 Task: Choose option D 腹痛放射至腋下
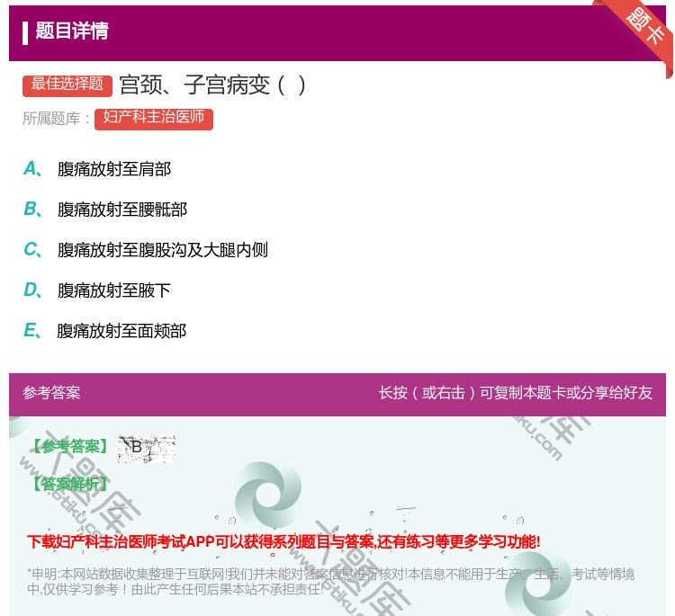97,290
